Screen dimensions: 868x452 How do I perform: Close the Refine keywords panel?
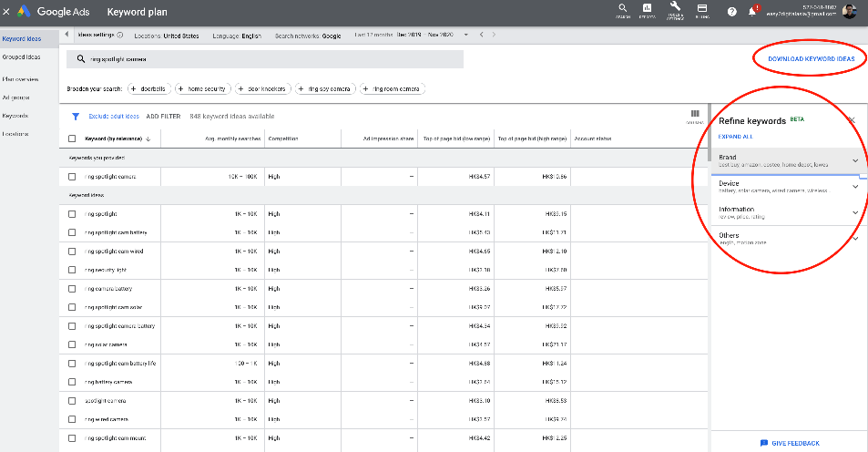pos(852,120)
